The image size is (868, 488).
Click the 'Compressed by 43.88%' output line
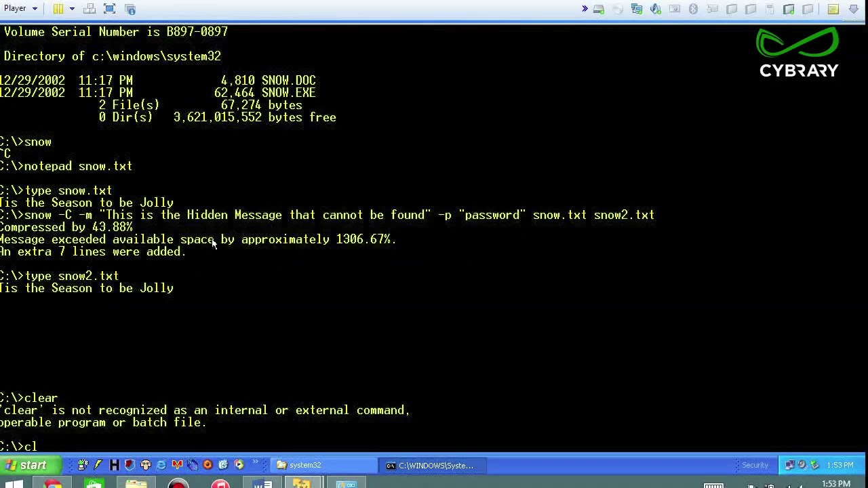(66, 227)
